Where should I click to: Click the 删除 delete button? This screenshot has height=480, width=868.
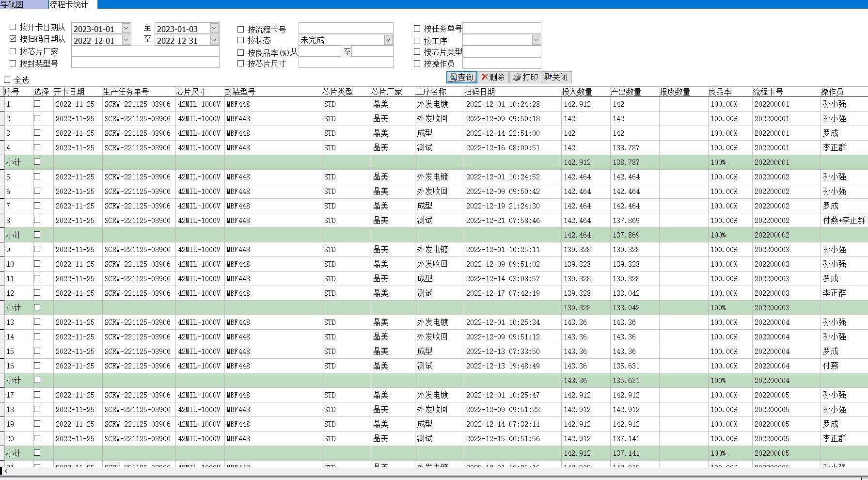click(493, 77)
